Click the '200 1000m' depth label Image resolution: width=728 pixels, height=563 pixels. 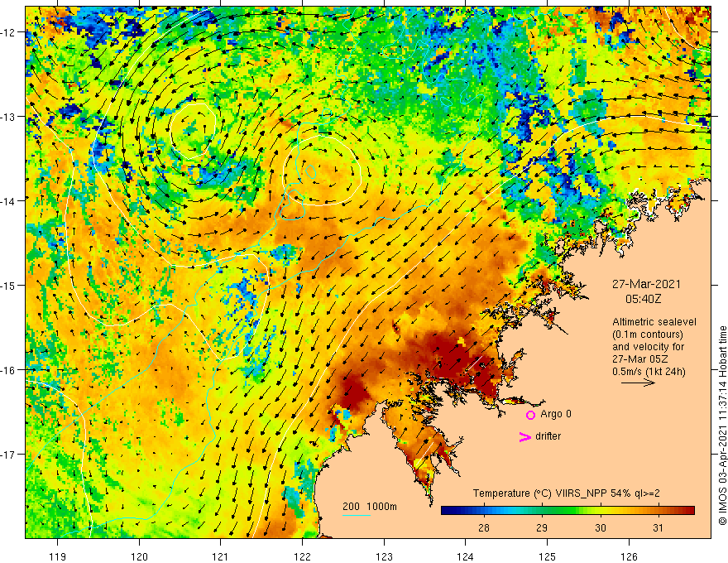[x=370, y=507]
